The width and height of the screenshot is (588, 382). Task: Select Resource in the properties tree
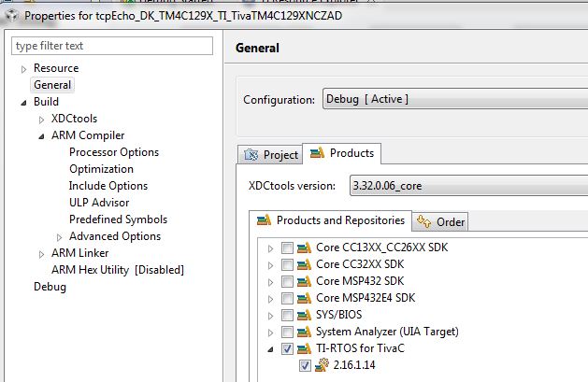(x=56, y=68)
